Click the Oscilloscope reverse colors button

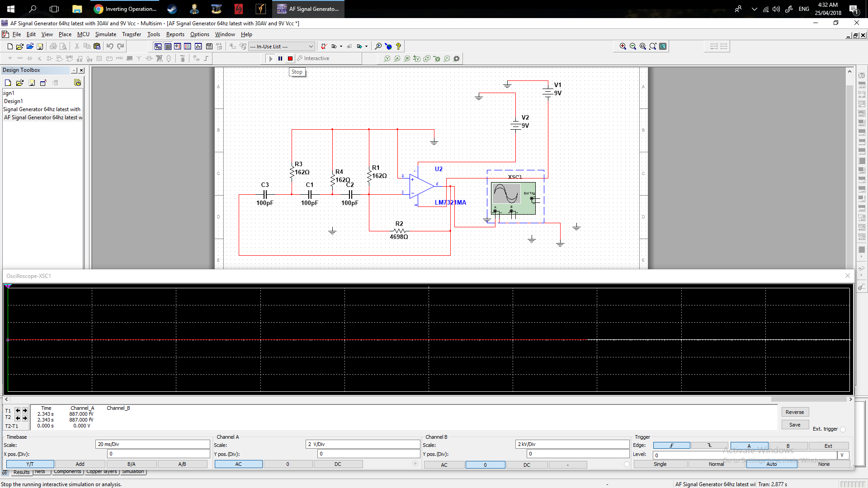795,412
